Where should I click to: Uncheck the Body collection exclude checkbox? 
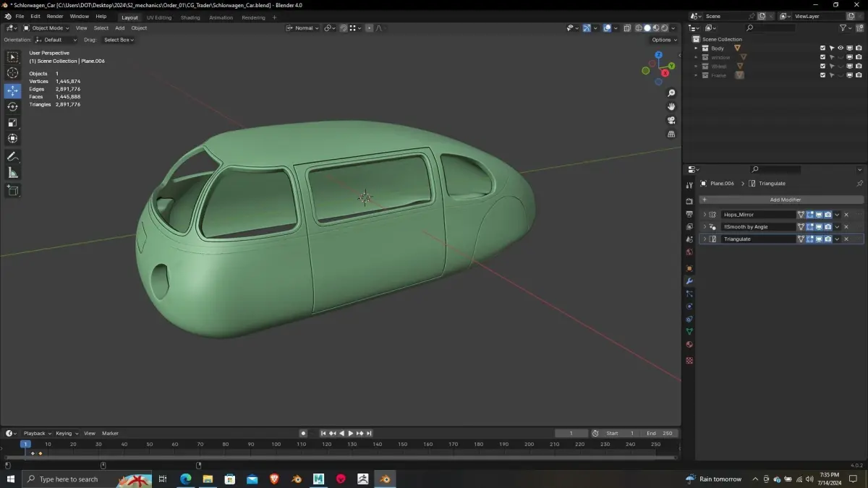[822, 48]
